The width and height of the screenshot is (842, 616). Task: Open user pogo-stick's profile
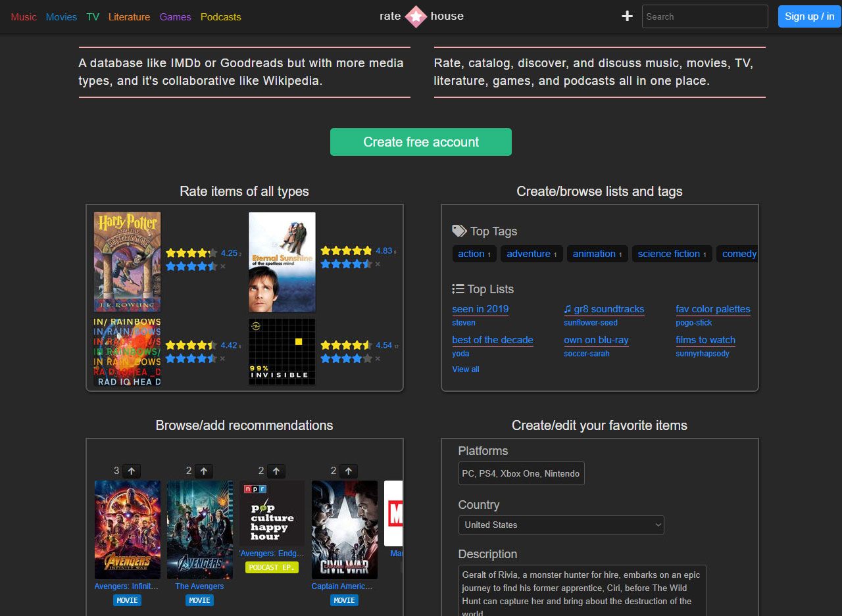[x=694, y=323]
